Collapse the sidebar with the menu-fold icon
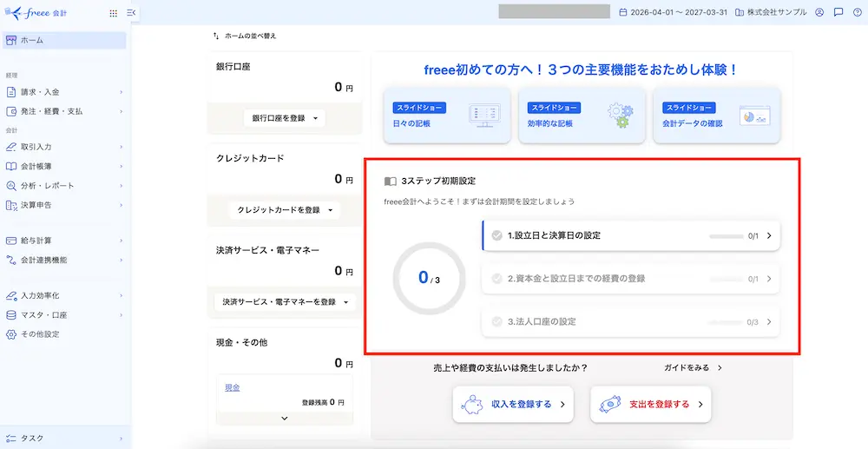 (131, 13)
